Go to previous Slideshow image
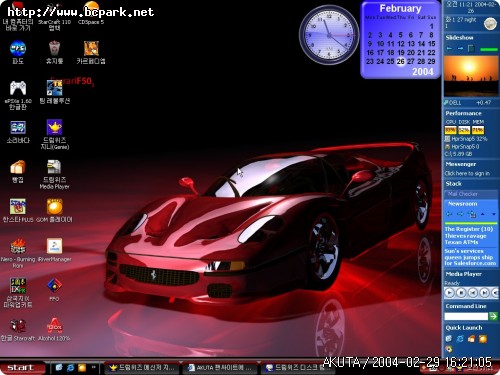 [x=450, y=48]
